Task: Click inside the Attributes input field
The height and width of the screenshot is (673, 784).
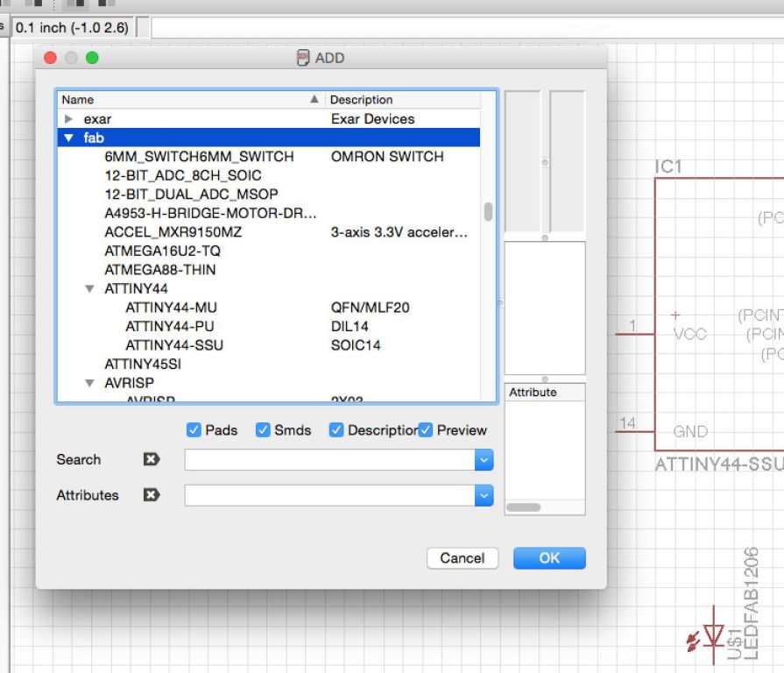Action: click(330, 495)
